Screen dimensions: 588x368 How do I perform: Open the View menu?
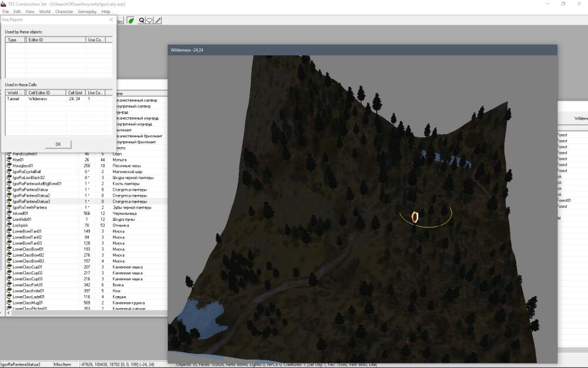click(29, 11)
